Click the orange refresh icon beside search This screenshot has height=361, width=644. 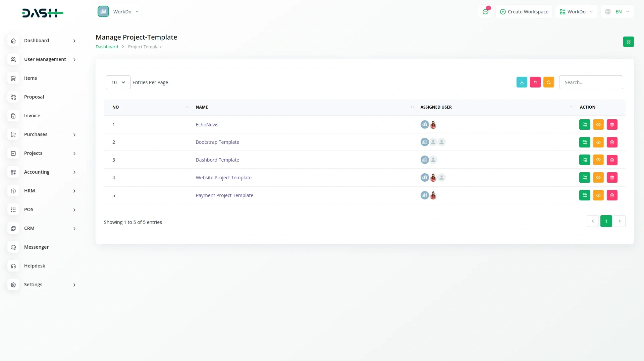tap(548, 82)
